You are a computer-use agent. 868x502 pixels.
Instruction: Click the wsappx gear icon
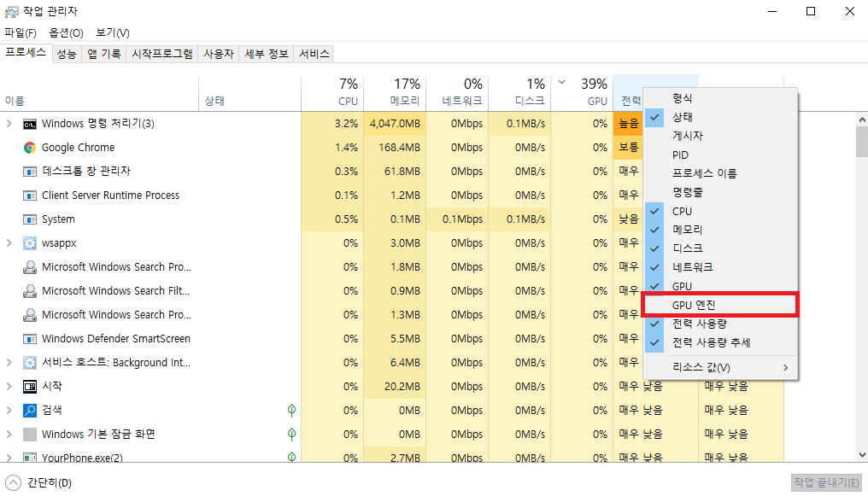coord(29,243)
